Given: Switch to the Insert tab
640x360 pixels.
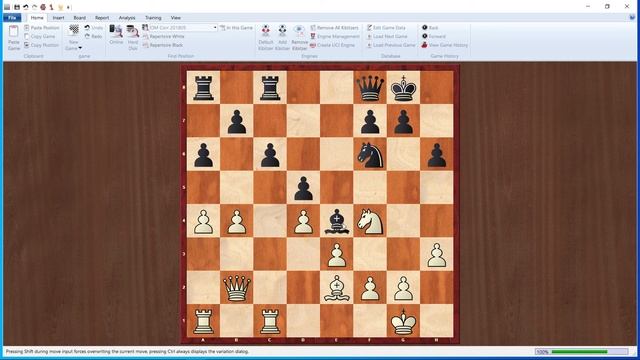Looking at the screenshot, I should [58, 18].
